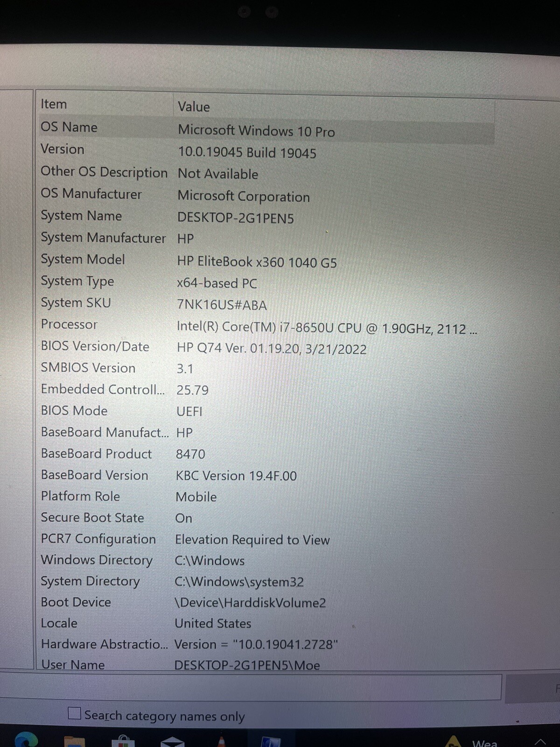Open VLC media player cone icon
This screenshot has width=560, height=747.
[x=221, y=741]
